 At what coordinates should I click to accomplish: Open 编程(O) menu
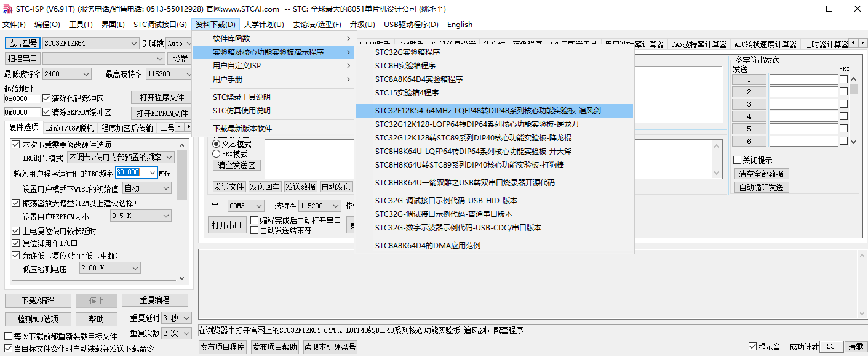[x=47, y=25]
